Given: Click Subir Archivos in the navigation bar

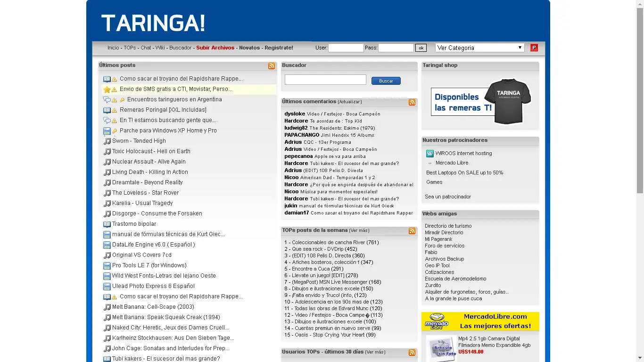Looking at the screenshot, I should point(215,48).
